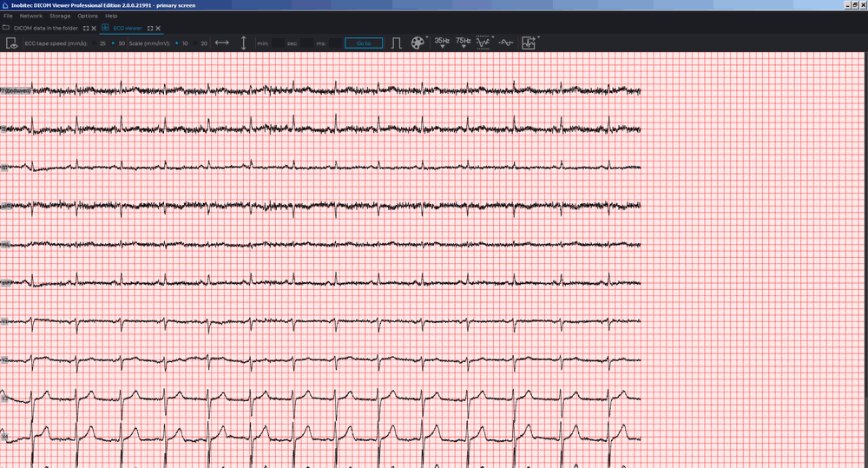Open the Options menu

click(x=88, y=16)
